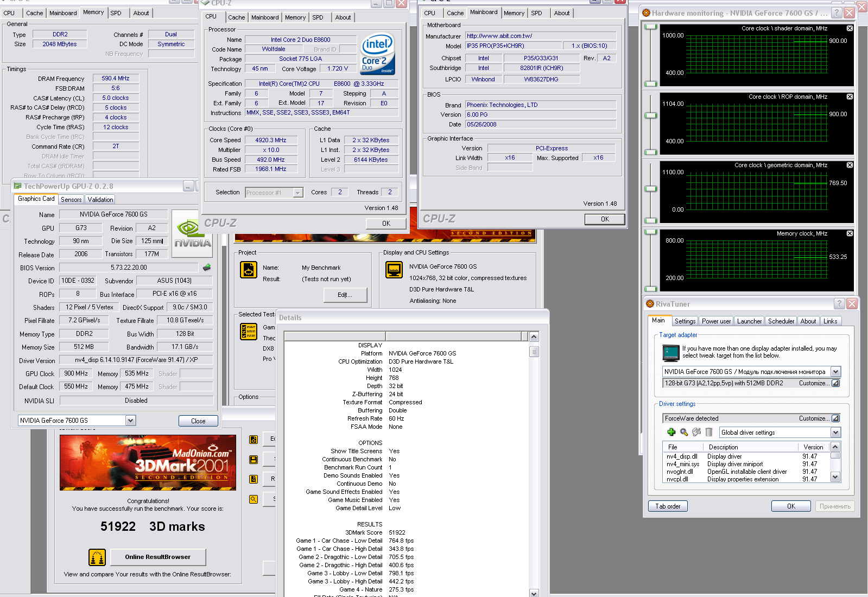868x597 pixels.
Task: Close the Core clock ROP domain graph
Action: [850, 97]
